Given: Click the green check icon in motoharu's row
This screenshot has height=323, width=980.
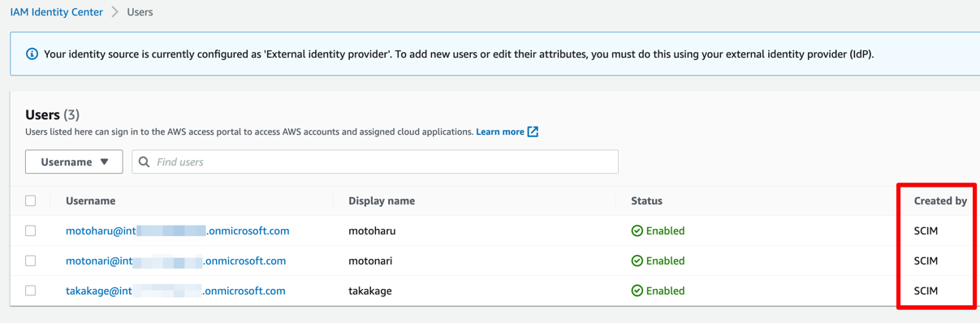Looking at the screenshot, I should pos(637,230).
